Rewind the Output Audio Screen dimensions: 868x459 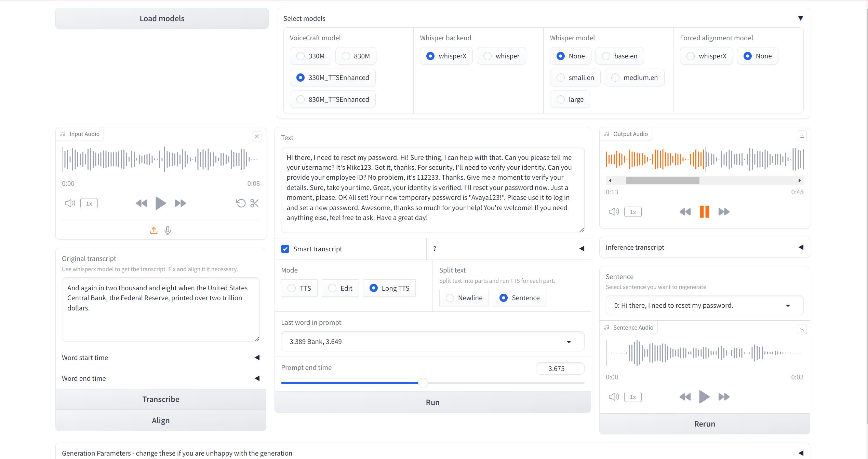click(x=685, y=212)
